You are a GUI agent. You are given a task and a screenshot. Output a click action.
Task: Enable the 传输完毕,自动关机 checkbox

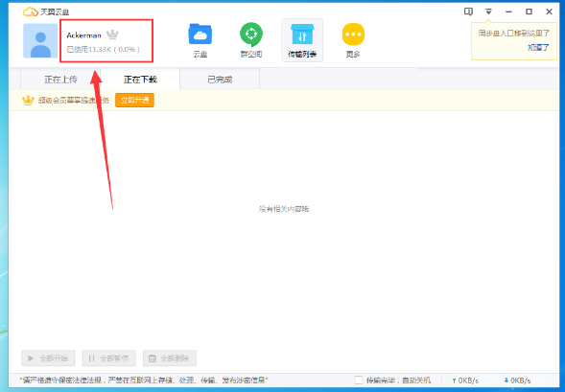(358, 380)
